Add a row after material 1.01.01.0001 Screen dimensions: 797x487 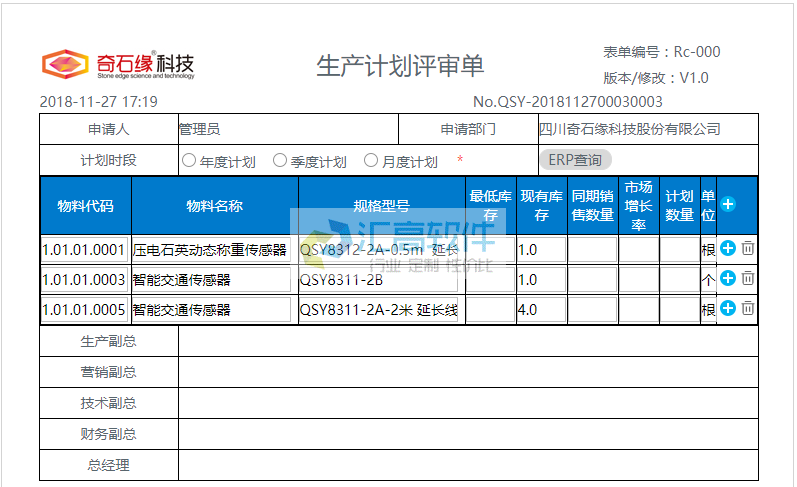[728, 248]
